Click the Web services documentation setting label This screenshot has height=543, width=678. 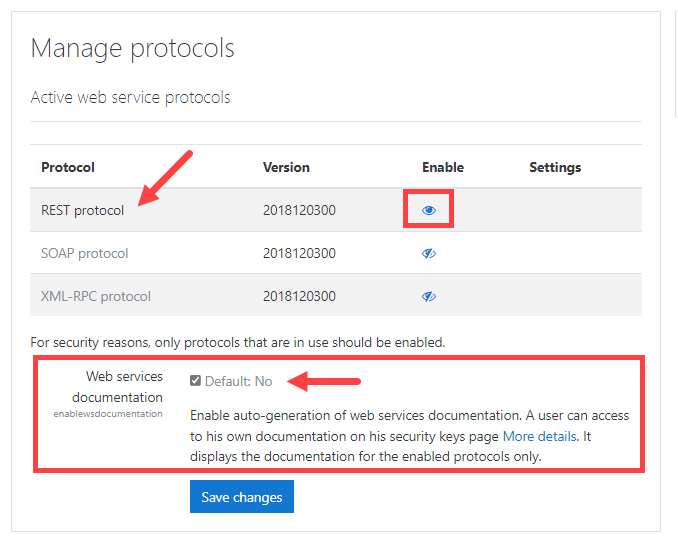(123, 387)
